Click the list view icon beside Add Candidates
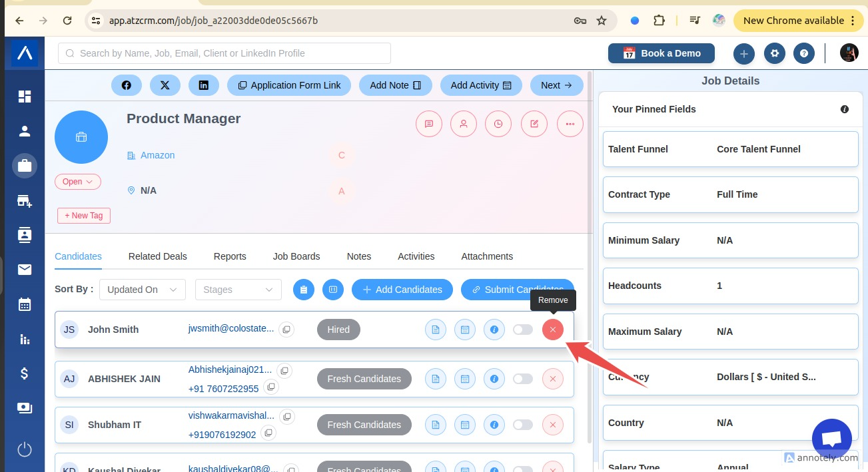Viewport: 868px width, 472px height. 333,290
